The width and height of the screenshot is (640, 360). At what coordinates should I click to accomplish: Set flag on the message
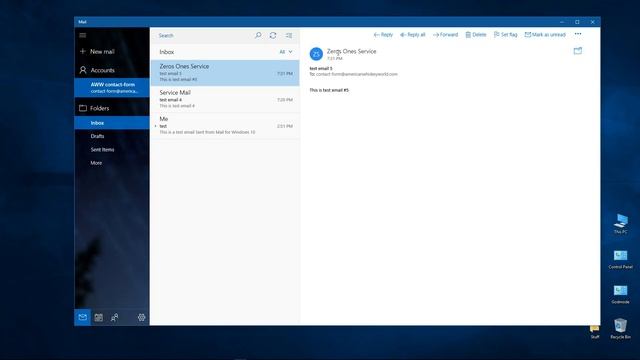(505, 35)
